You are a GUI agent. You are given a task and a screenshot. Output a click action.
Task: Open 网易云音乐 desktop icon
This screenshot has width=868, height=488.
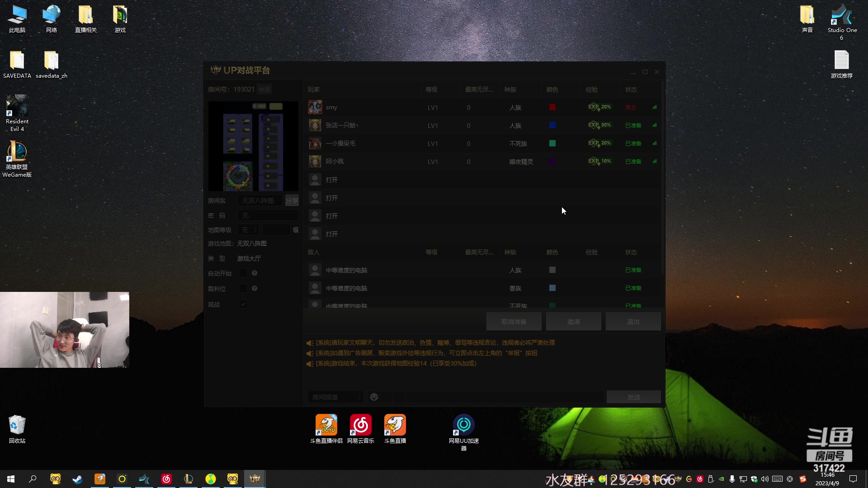pyautogui.click(x=360, y=426)
